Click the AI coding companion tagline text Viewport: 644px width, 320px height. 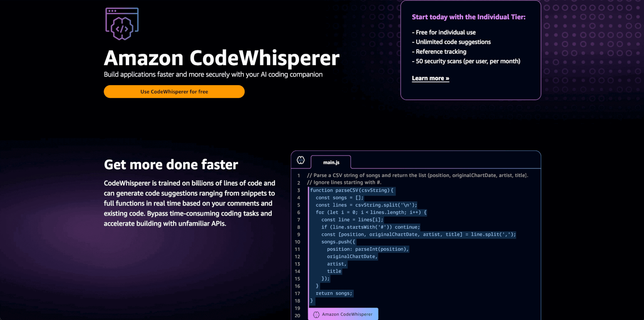(x=213, y=74)
